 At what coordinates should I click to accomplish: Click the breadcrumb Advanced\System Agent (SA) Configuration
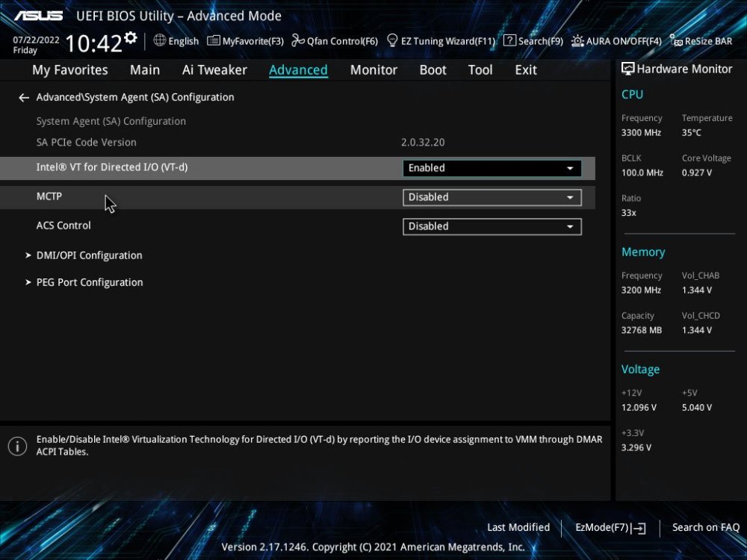pos(135,98)
